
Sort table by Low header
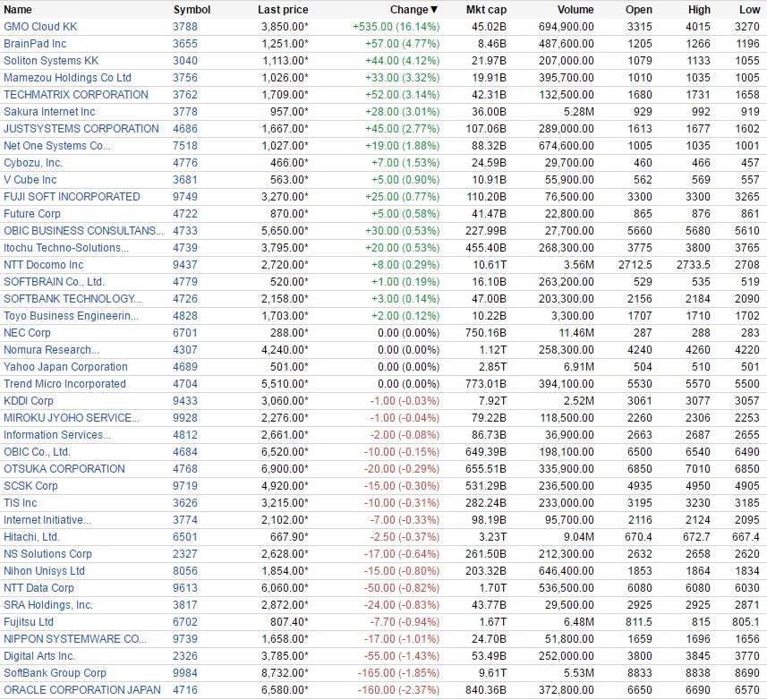coord(749,10)
